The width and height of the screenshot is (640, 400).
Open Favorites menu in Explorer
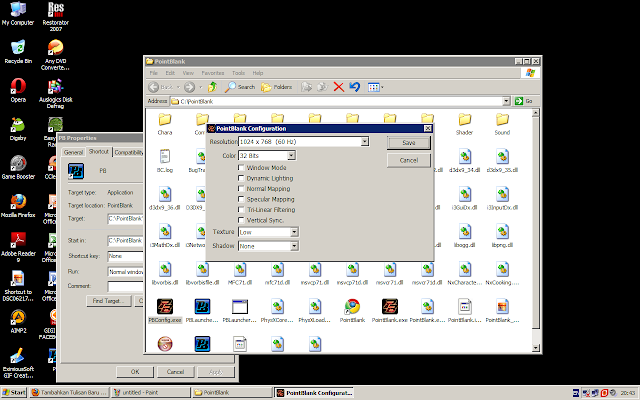[x=213, y=73]
